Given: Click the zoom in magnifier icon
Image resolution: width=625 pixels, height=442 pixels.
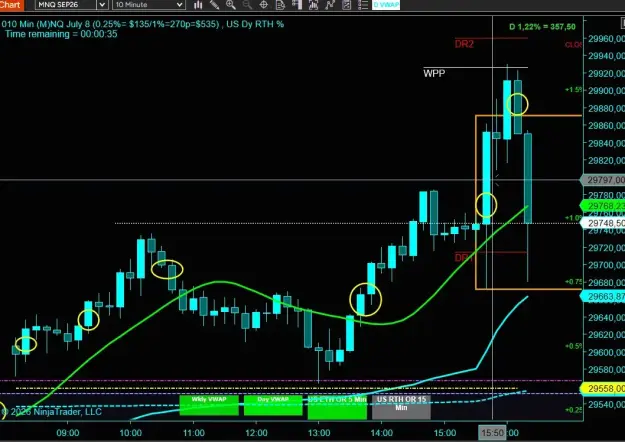Looking at the screenshot, I should [x=231, y=5].
